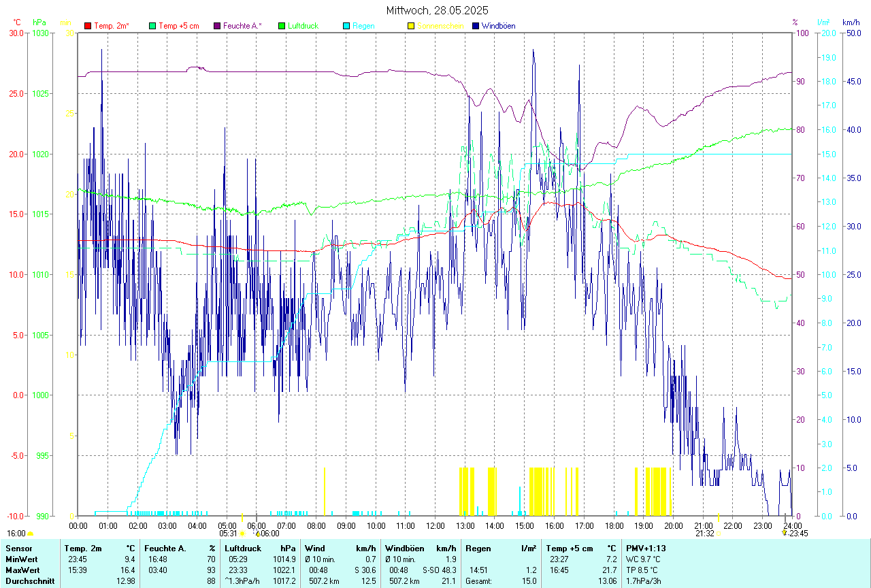This screenshot has height=588, width=871.
Task: Click the cyan Regen legend swatch
Action: click(346, 26)
